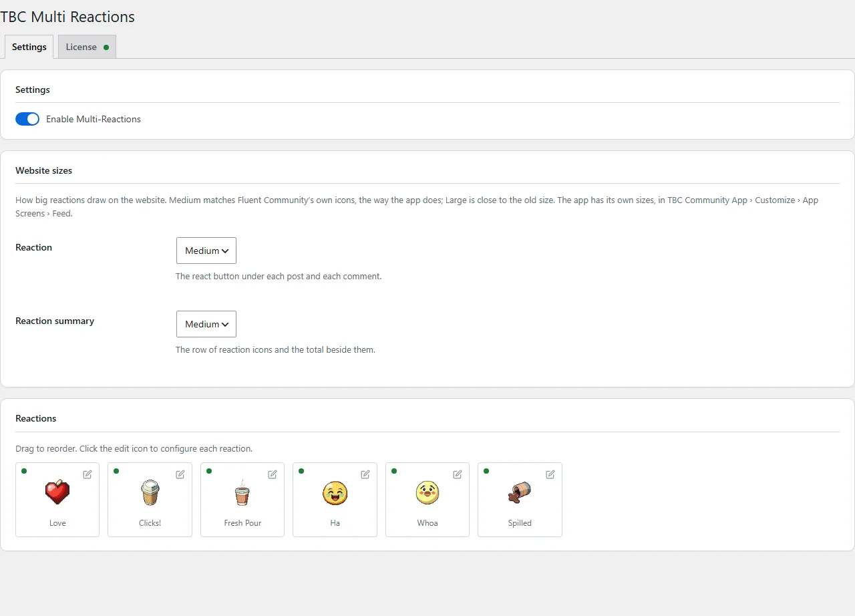
Task: Open the edit icon on the Clicks! reaction
Action: (x=180, y=474)
